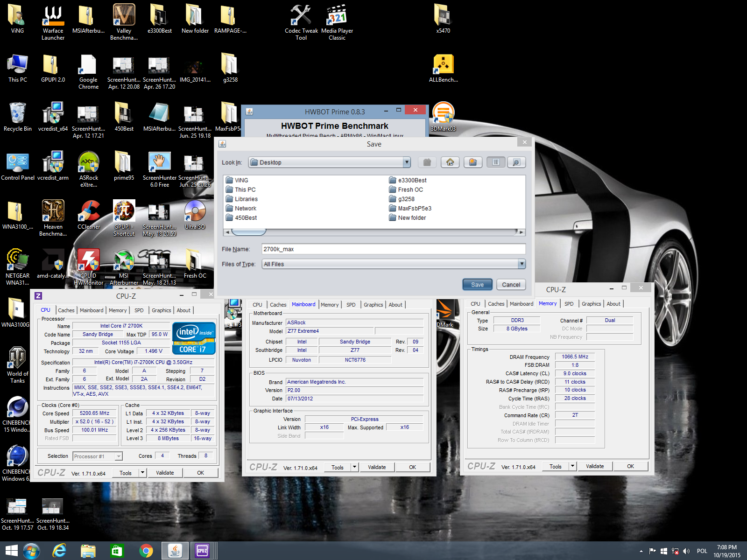747x560 pixels.
Task: Open Internet Explorer from the taskbar
Action: click(59, 551)
